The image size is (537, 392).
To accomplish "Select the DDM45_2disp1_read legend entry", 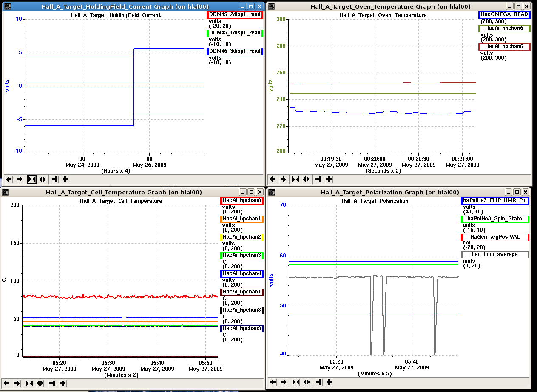I will click(x=235, y=15).
